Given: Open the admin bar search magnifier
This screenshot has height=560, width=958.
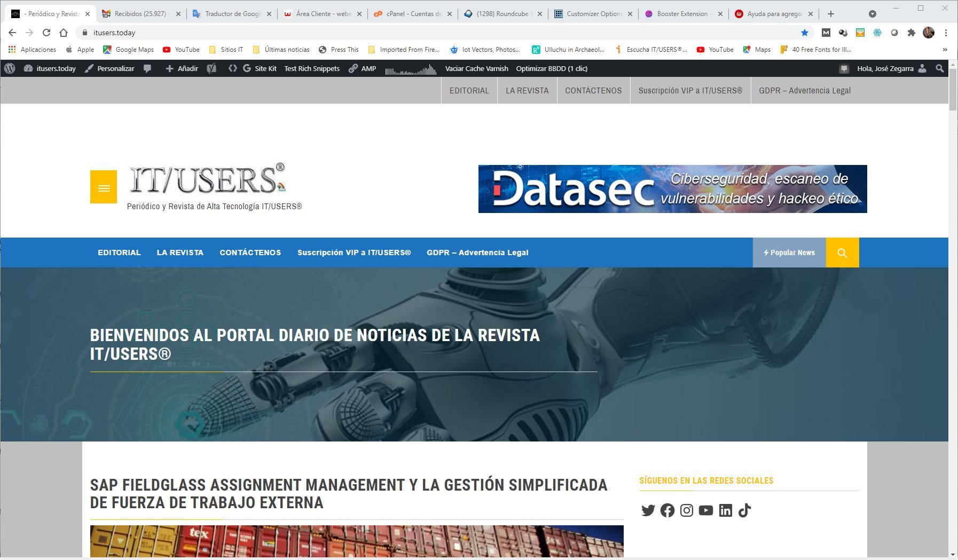Looking at the screenshot, I should tap(940, 68).
